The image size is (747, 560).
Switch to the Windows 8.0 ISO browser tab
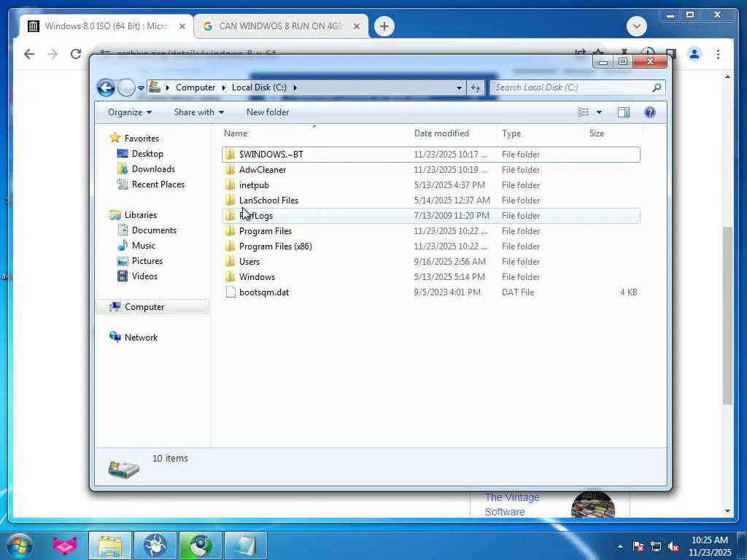[x=106, y=26]
